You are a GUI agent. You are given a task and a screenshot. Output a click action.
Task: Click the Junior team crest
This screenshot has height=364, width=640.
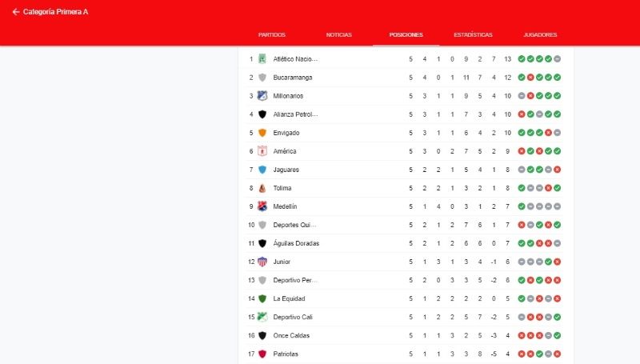262,262
